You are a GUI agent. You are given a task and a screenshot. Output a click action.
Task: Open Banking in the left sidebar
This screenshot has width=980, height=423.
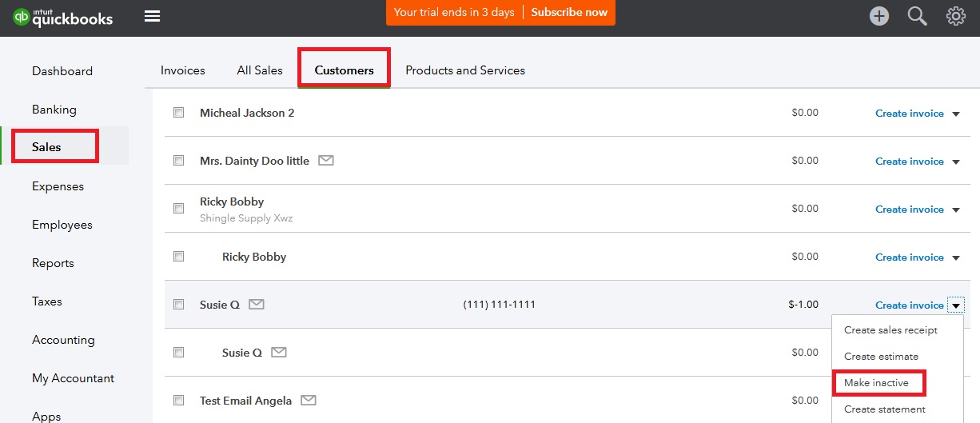[54, 110]
